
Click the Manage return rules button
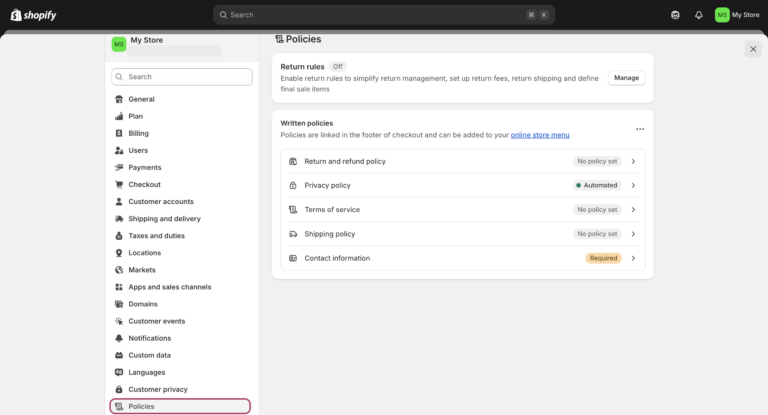(626, 78)
